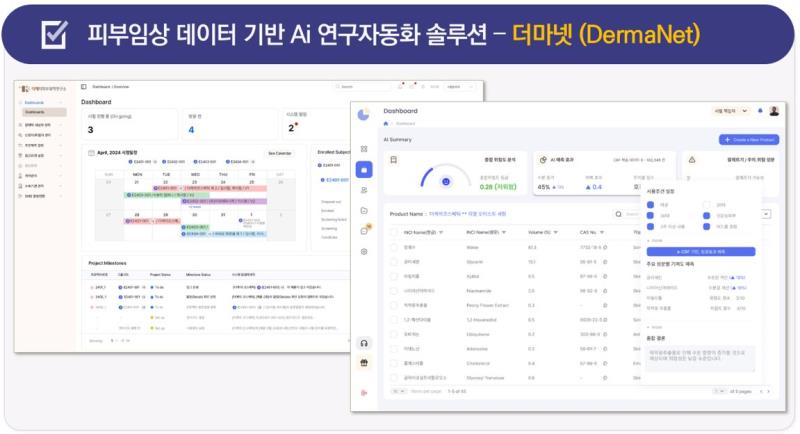The height and width of the screenshot is (434, 800).
Task: Open the folder icon in front window sidebar
Action: pyautogui.click(x=364, y=211)
